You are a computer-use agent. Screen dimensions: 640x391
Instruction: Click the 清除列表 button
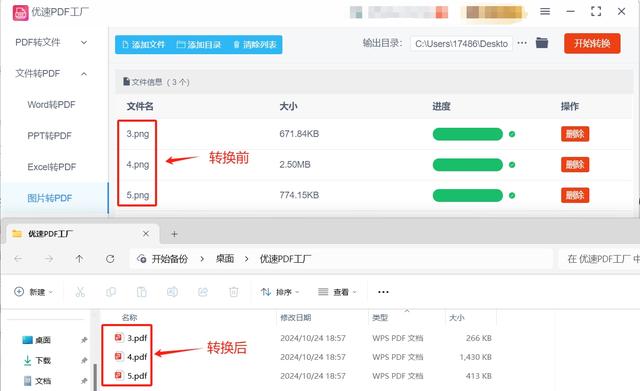[x=255, y=44]
